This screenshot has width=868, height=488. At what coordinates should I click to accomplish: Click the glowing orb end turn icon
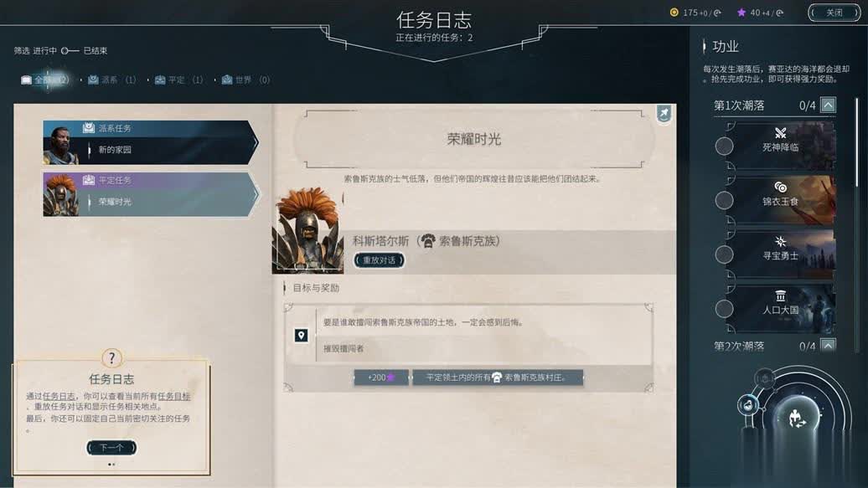point(797,419)
